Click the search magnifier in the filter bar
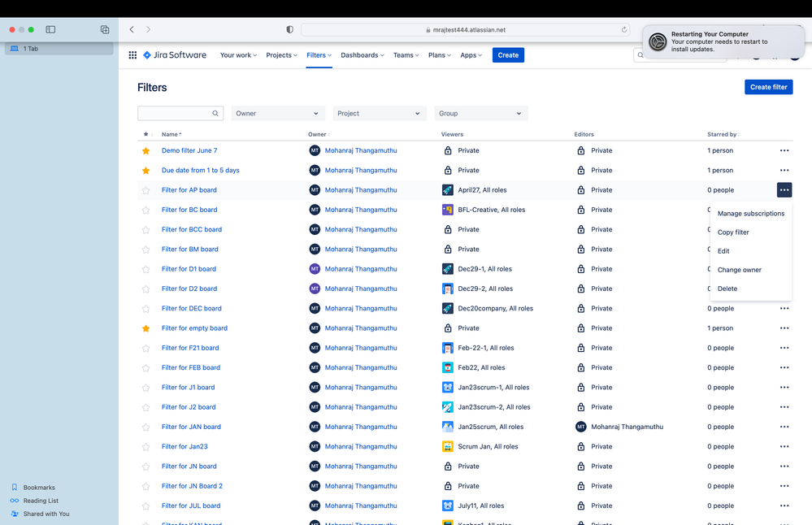This screenshot has width=812, height=525. tap(215, 113)
